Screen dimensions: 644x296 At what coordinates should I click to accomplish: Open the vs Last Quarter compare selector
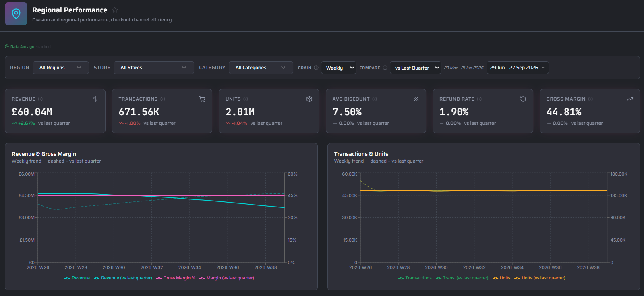click(416, 68)
